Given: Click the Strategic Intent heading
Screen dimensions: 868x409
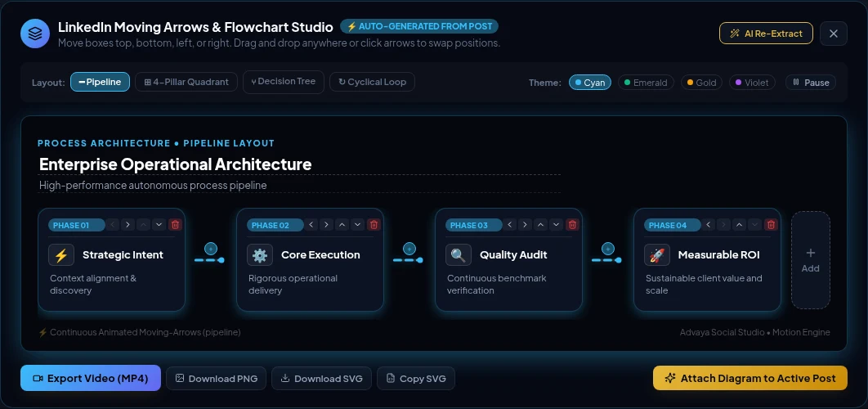Looking at the screenshot, I should click(123, 255).
